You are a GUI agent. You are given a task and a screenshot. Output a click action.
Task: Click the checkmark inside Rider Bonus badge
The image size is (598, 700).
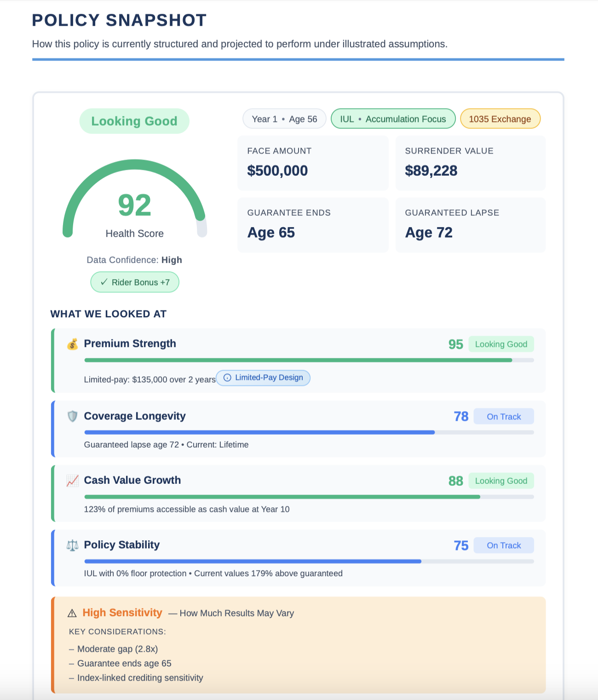105,282
